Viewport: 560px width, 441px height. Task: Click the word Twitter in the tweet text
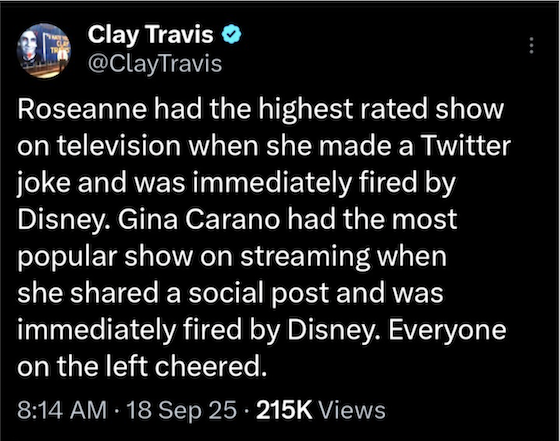tap(466, 145)
